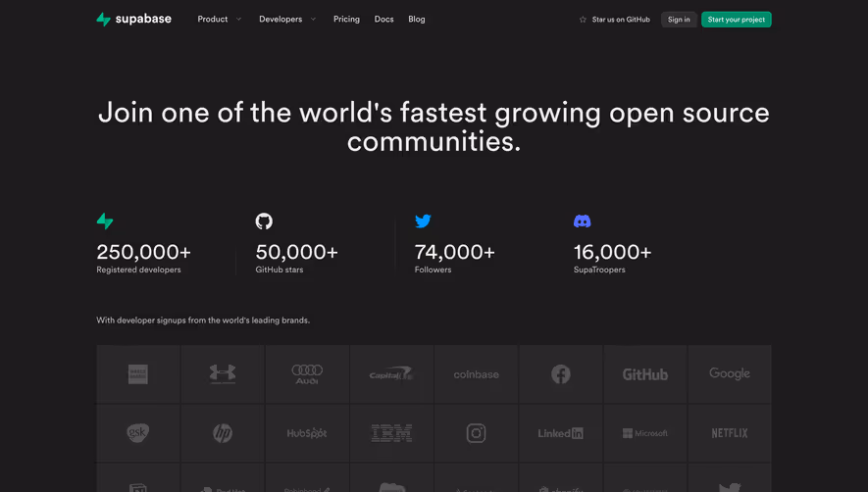Select the Capital One logo tile
This screenshot has height=492, width=868.
point(391,374)
